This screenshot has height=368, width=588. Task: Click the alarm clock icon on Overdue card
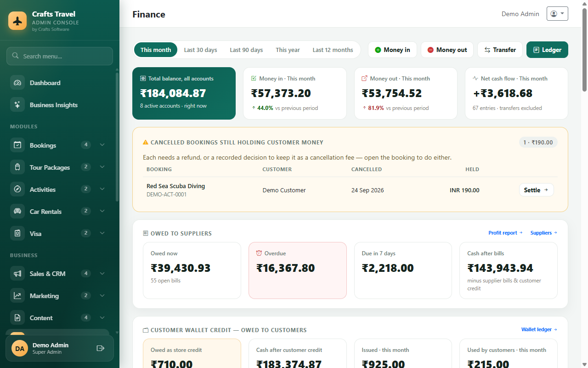click(259, 253)
